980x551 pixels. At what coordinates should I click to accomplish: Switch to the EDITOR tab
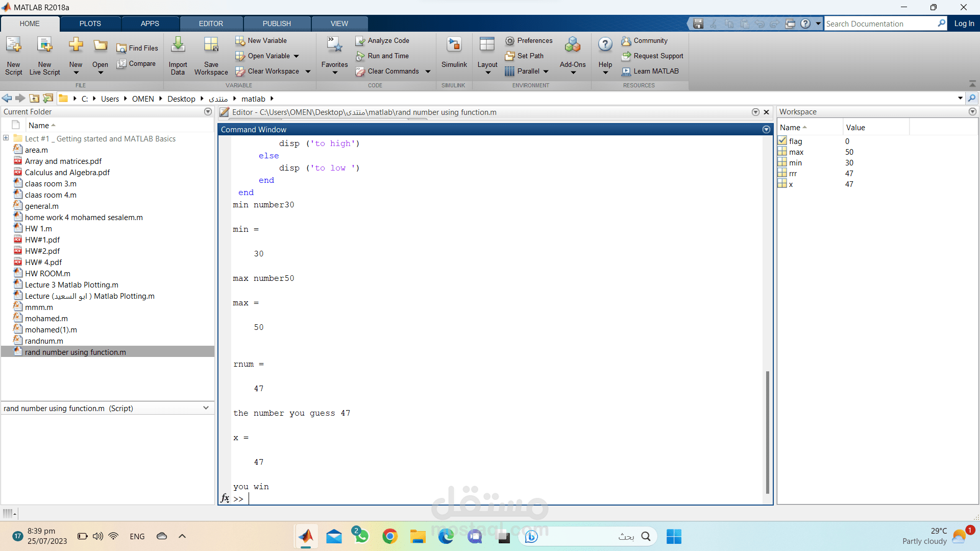coord(211,23)
